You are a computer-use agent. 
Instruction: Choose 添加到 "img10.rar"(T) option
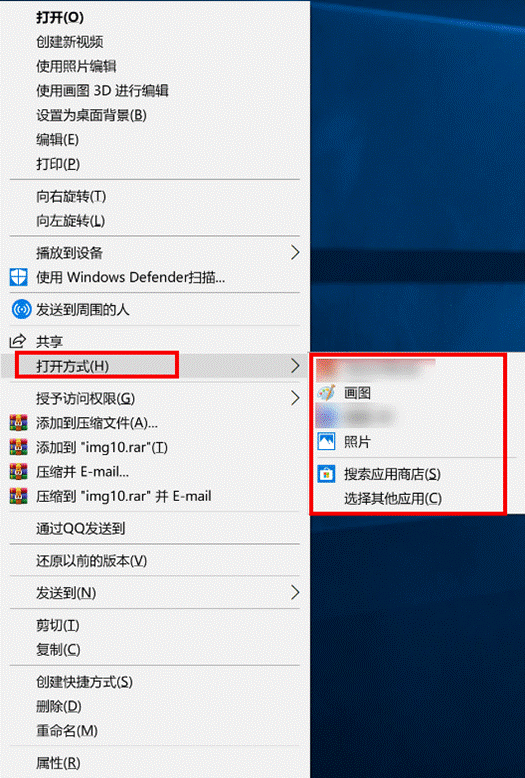[102, 447]
